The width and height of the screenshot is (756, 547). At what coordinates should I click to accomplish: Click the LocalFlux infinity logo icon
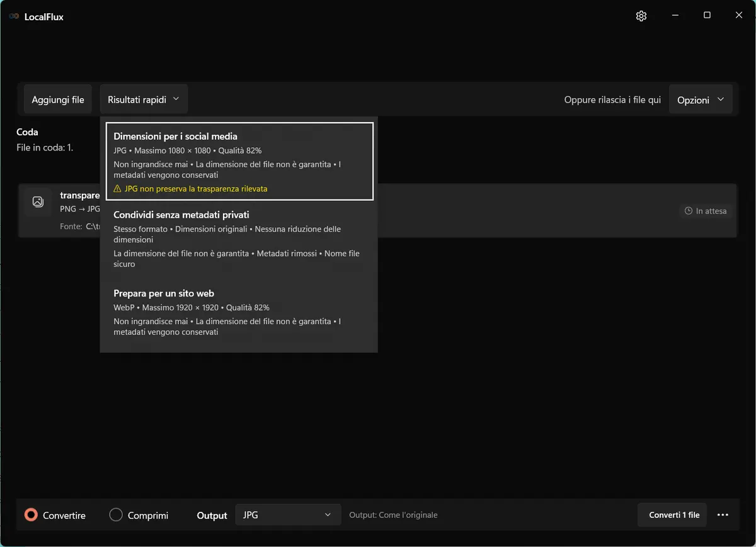(14, 16)
